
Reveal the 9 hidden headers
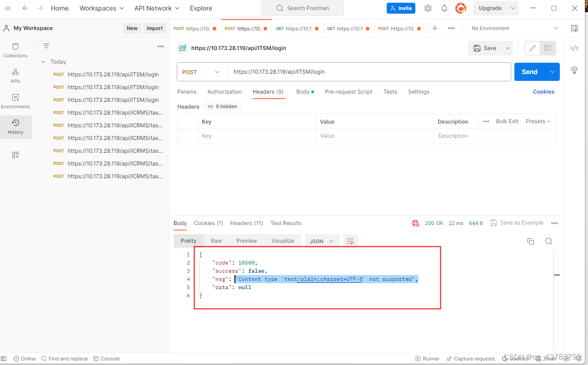[x=222, y=106]
